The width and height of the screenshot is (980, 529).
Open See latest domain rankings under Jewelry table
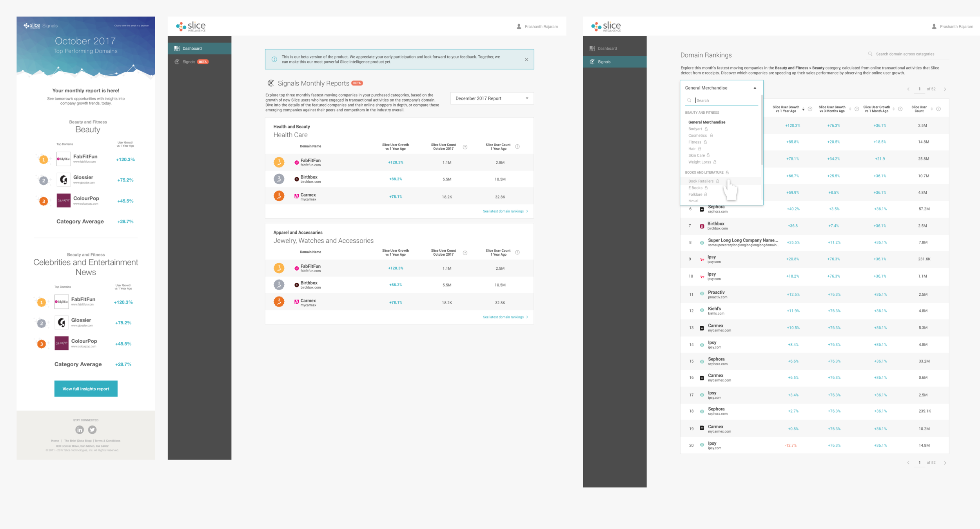point(505,317)
